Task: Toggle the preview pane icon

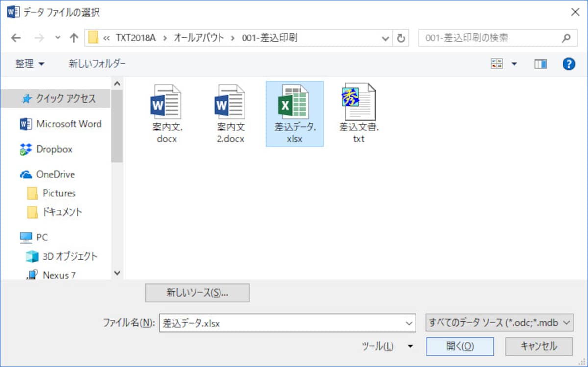Action: (x=540, y=64)
